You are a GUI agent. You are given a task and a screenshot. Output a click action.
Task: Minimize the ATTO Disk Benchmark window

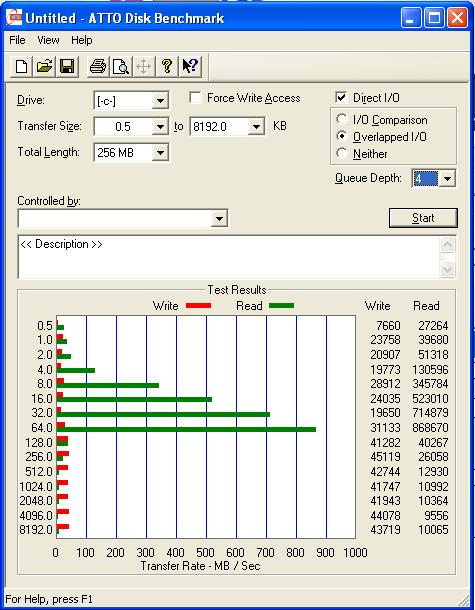pyautogui.click(x=411, y=18)
